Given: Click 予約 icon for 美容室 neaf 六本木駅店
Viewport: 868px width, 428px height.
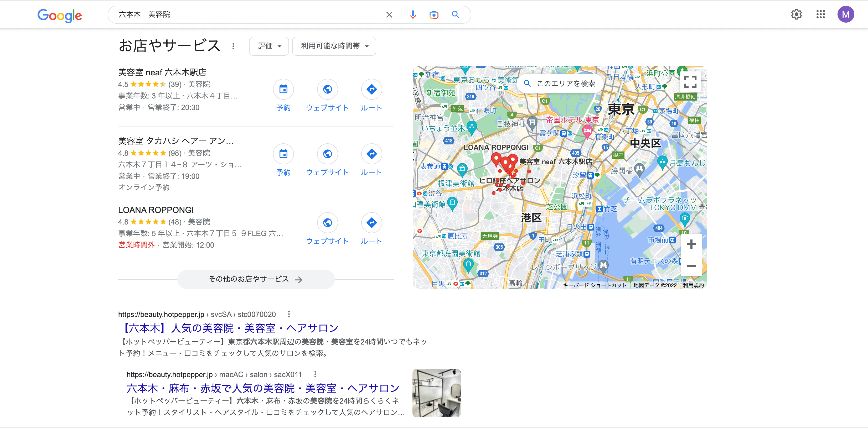Looking at the screenshot, I should tap(283, 89).
